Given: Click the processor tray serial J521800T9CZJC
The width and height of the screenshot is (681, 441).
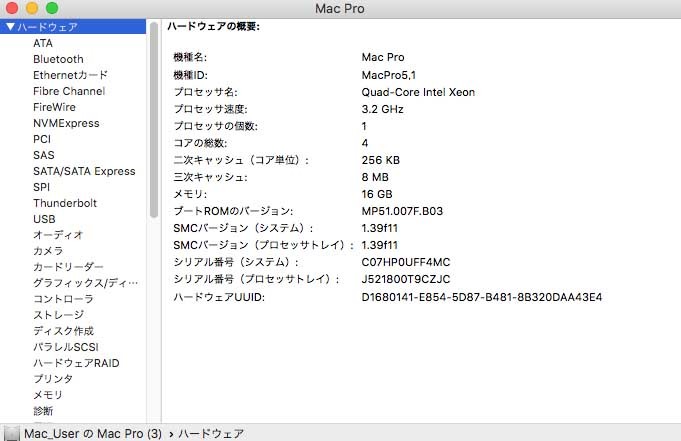Looking at the screenshot, I should pyautogui.click(x=406, y=279).
